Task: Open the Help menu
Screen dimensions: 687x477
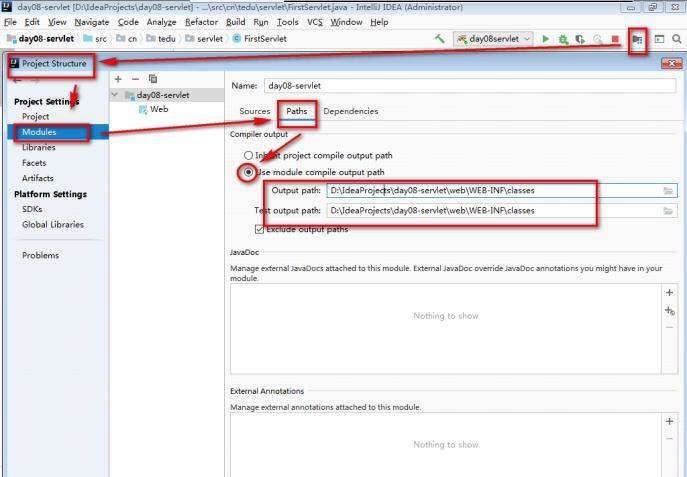Action: (379, 22)
